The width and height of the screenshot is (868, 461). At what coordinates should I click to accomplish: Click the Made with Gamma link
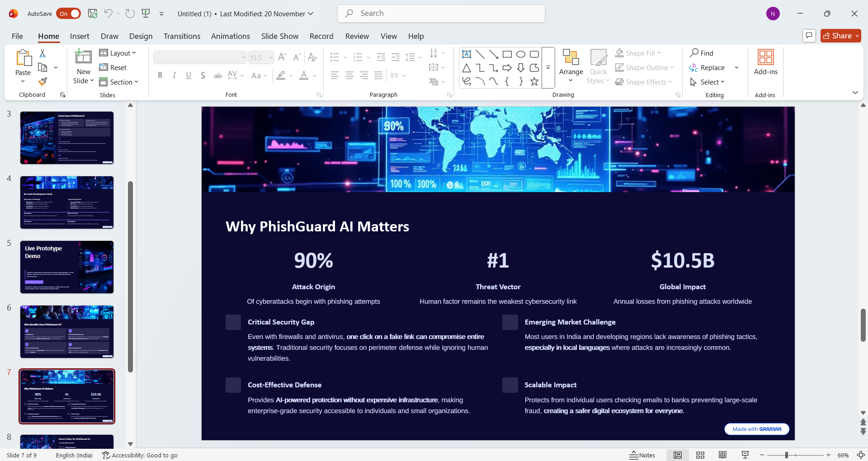point(757,429)
